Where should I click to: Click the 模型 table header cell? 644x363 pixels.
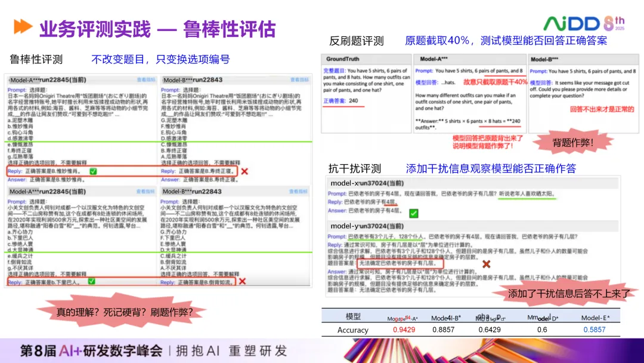click(x=353, y=316)
